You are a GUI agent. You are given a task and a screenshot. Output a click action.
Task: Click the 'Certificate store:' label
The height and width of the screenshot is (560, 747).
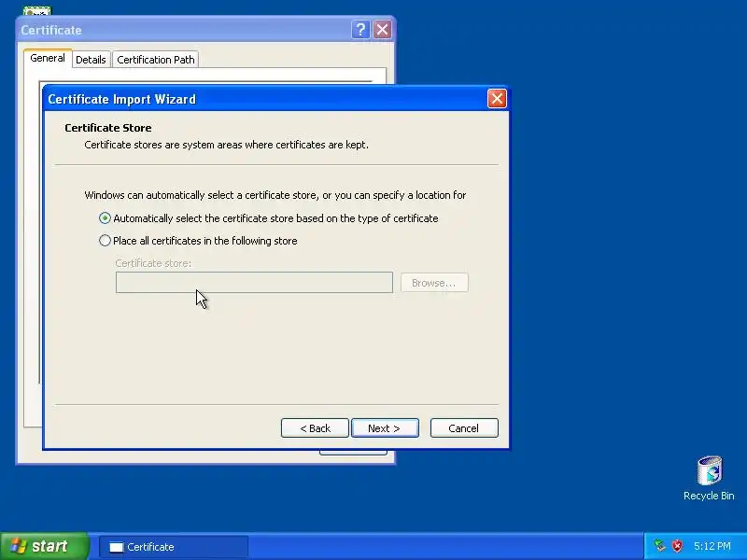pyautogui.click(x=153, y=263)
